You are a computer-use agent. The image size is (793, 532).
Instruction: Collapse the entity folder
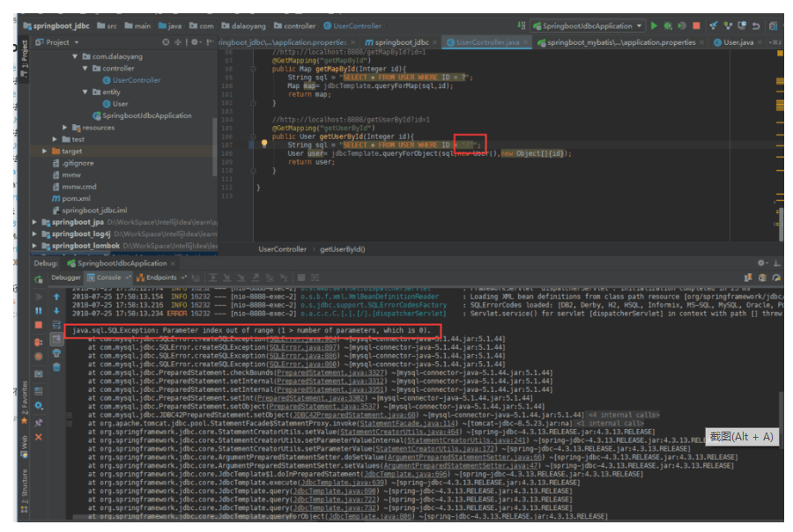point(85,92)
